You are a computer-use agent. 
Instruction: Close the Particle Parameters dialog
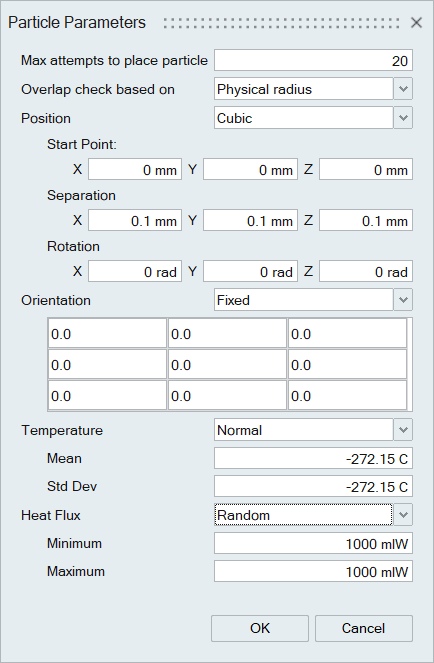pyautogui.click(x=416, y=23)
